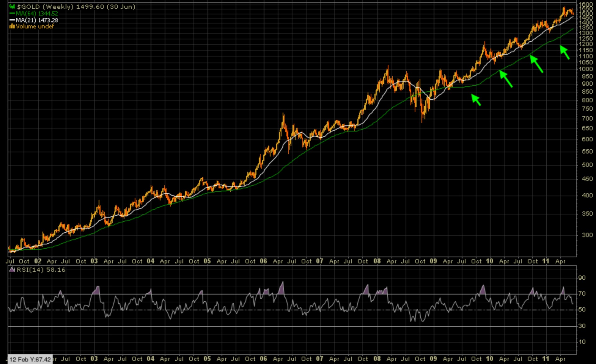596x364 pixels.
Task: Click the 70 level on the RSI scale
Action: tap(581, 293)
